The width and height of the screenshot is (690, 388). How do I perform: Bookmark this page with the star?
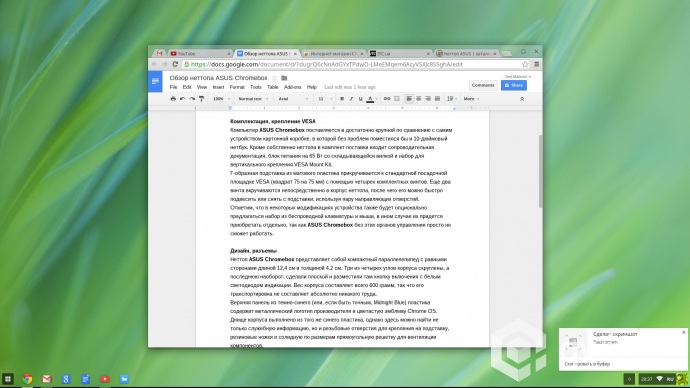pos(525,64)
